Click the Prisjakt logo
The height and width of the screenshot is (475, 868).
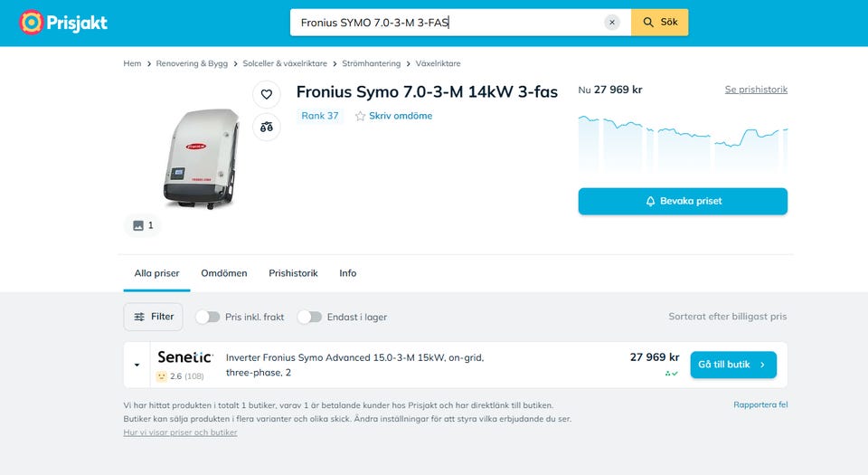pyautogui.click(x=63, y=23)
